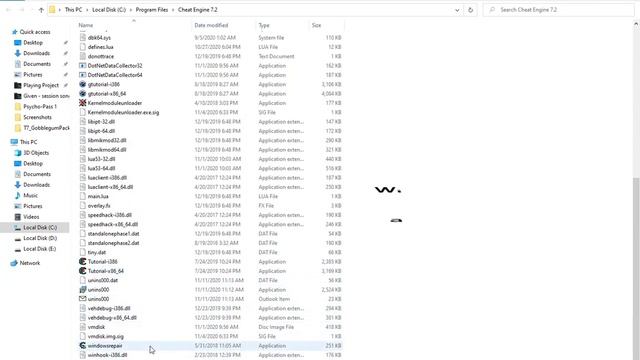Click the Tutorial-i386 application icon

82,262
